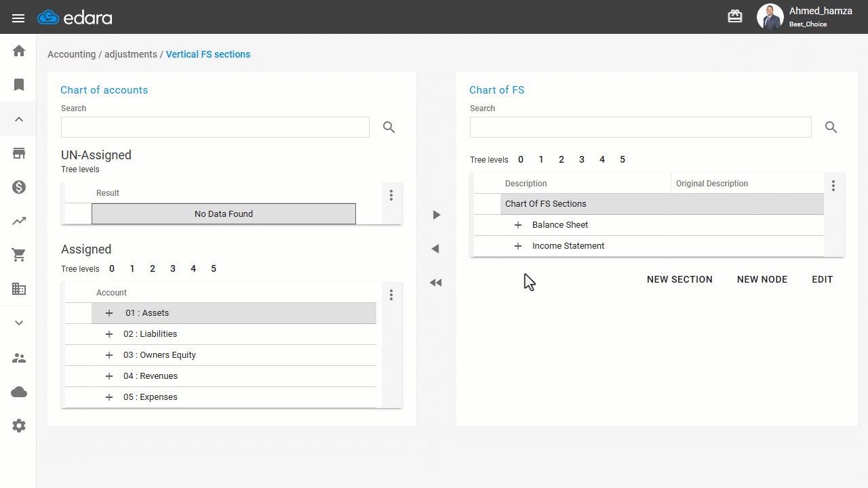Expand the 01 : Assets account
This screenshot has width=868, height=488.
click(109, 313)
